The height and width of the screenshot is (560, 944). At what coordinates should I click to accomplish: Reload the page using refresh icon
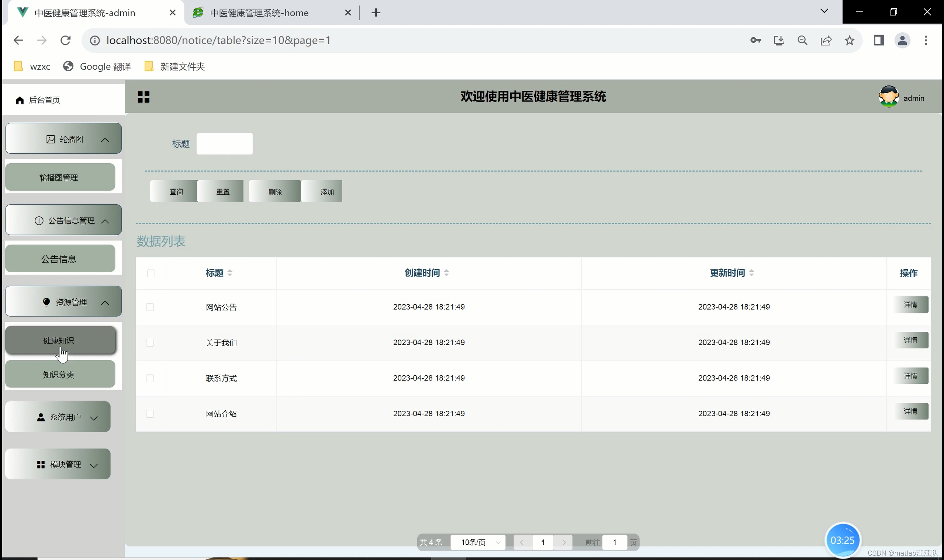coord(66,41)
